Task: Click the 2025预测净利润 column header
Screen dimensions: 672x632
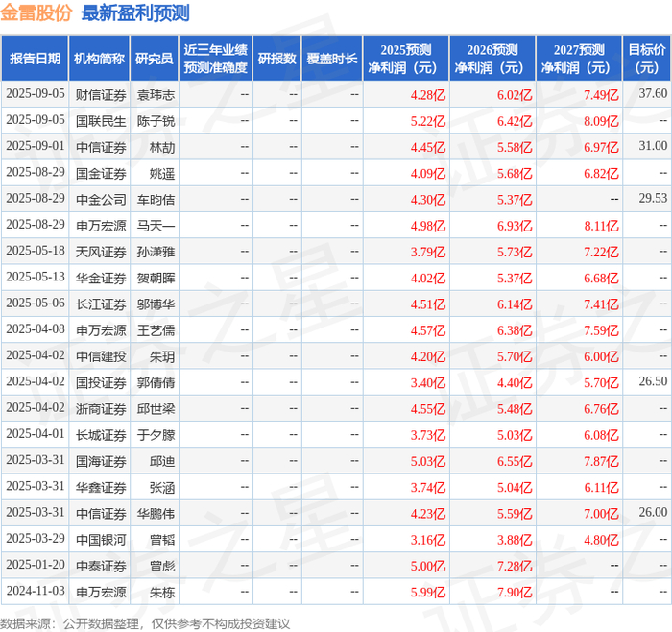Action: coord(406,59)
